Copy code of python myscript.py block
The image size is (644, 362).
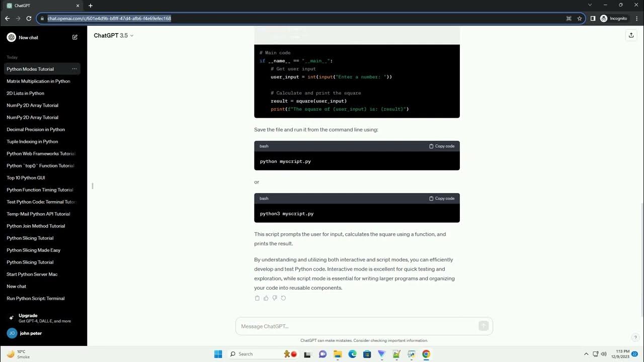[442, 146]
